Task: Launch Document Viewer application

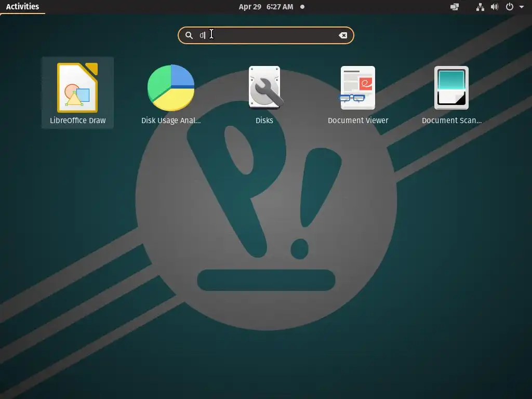Action: tap(358, 92)
